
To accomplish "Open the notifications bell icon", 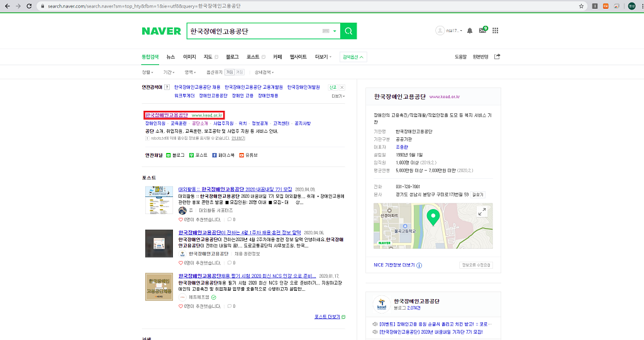I will (470, 31).
